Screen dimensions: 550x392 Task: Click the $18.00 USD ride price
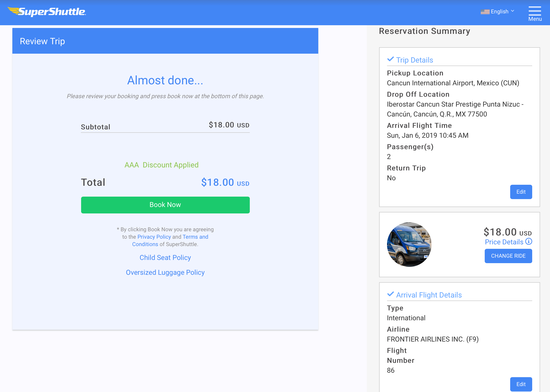pos(507,232)
